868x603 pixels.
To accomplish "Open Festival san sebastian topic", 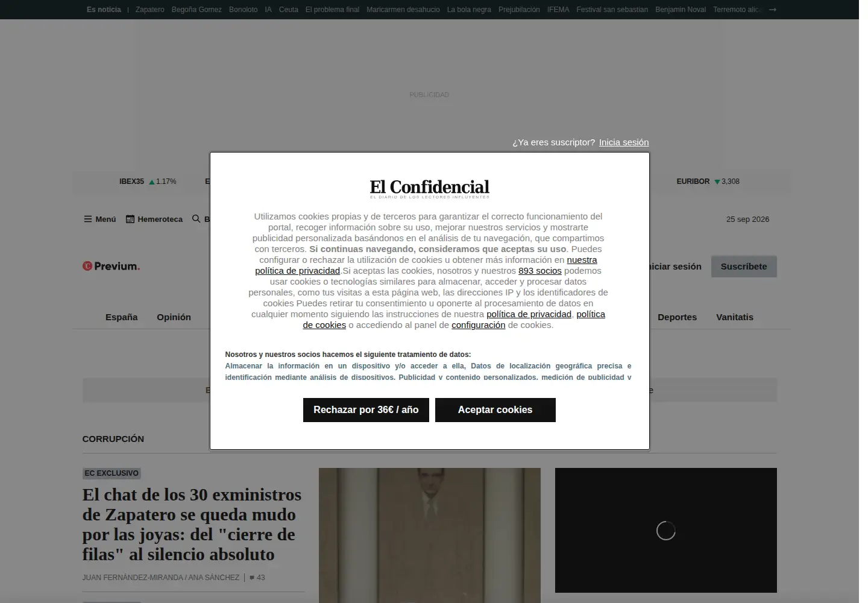I will tap(612, 10).
